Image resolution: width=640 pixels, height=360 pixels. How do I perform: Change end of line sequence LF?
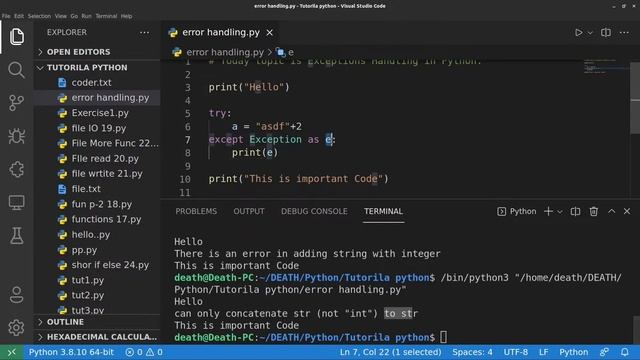[543, 352]
